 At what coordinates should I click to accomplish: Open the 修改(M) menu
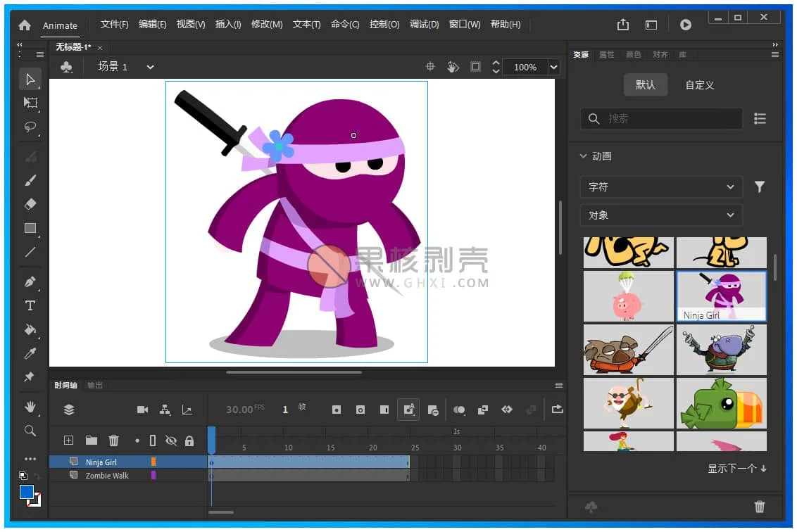click(x=267, y=25)
